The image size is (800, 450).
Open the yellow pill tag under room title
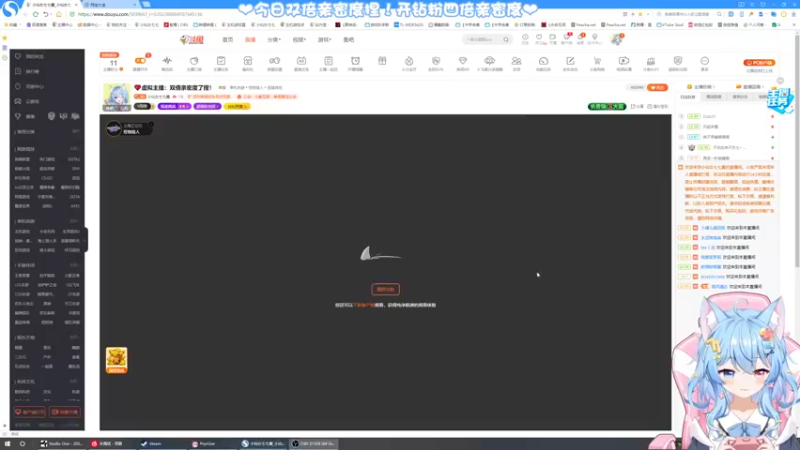click(x=237, y=106)
